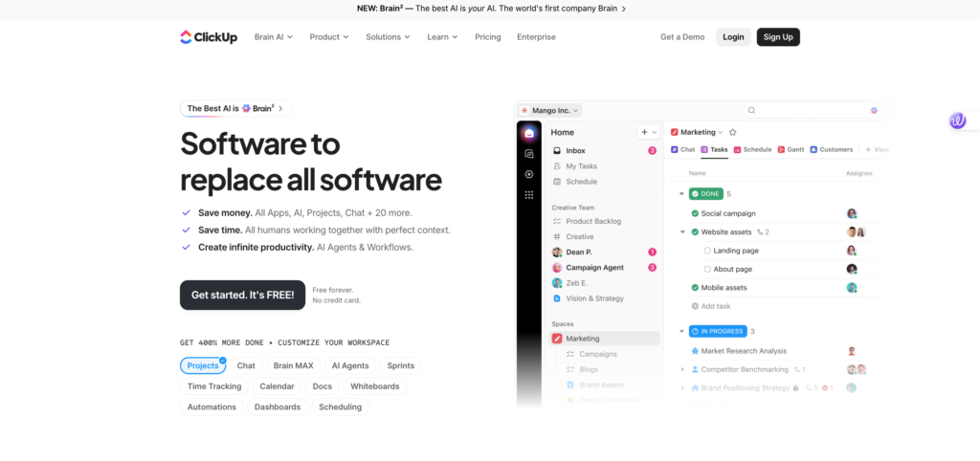Select the Docs chip
This screenshot has height=461, width=980.
coord(323,386)
